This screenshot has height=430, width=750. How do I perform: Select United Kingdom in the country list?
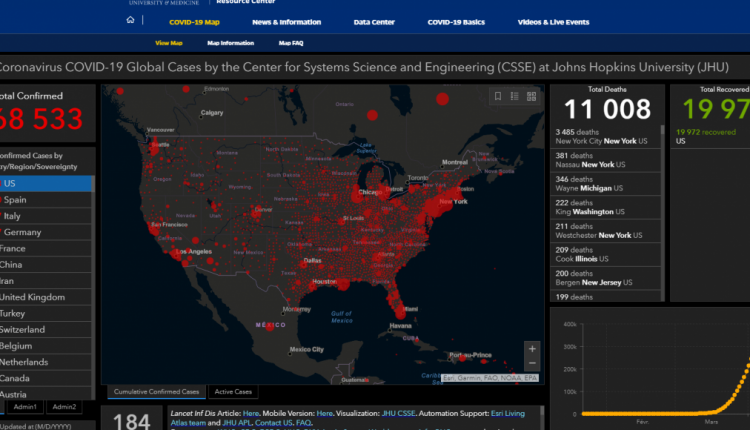45,298
